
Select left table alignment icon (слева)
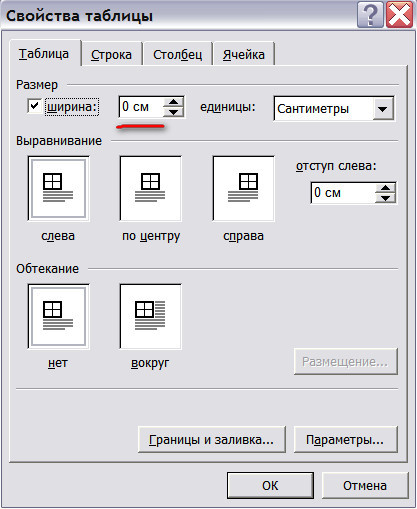pos(58,188)
